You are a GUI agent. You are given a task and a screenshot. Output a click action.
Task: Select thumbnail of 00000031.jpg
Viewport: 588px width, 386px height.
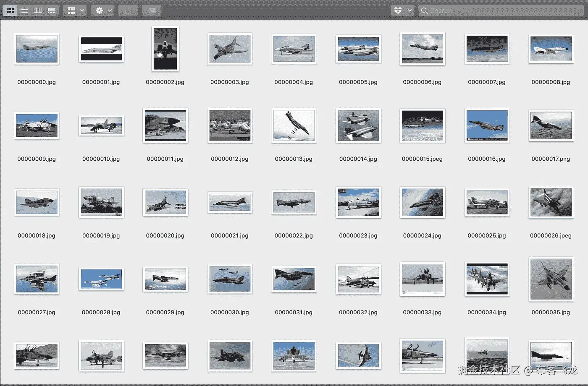[294, 279]
